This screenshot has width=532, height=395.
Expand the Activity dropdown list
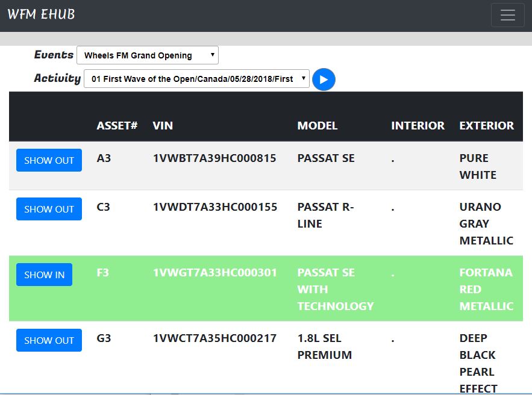tap(196, 79)
